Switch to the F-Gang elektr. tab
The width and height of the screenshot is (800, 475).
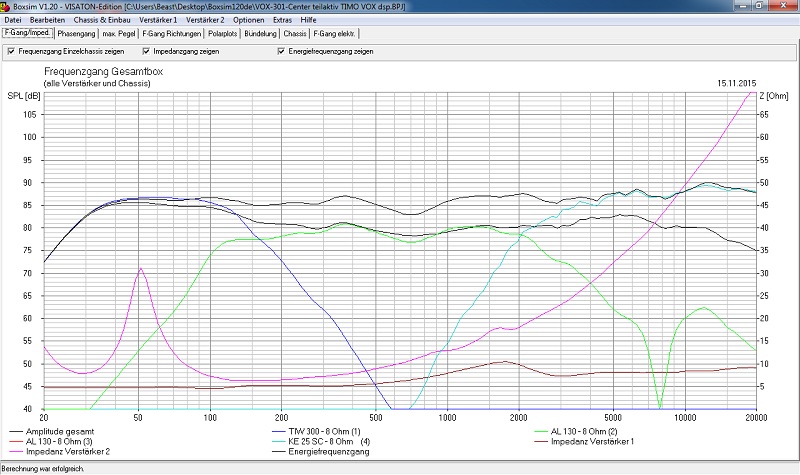click(x=334, y=33)
